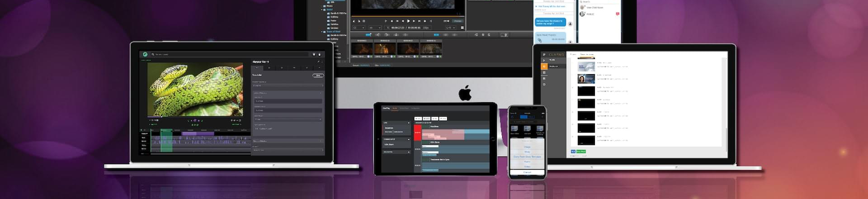Click the timecode field in iMac viewer
The height and width of the screenshot is (199, 868).
[x=408, y=28]
